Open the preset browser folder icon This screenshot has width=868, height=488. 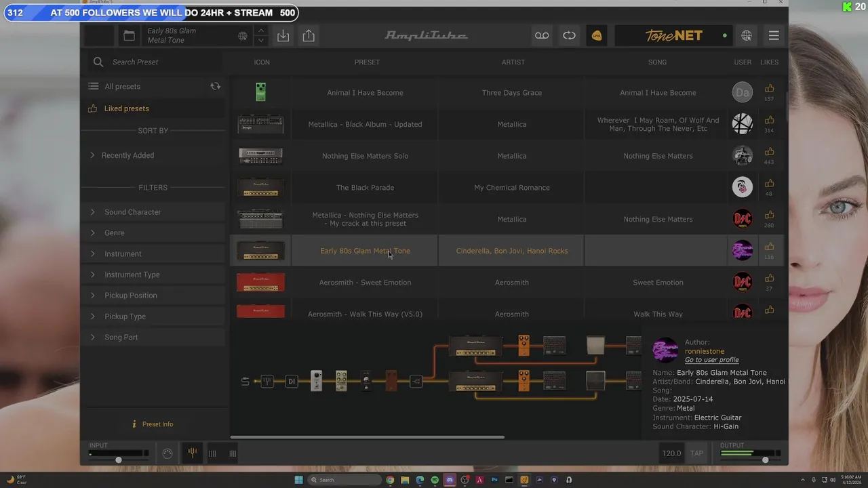(x=129, y=36)
